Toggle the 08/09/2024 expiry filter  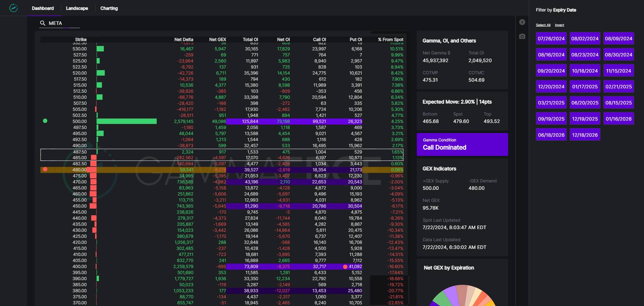(619, 39)
